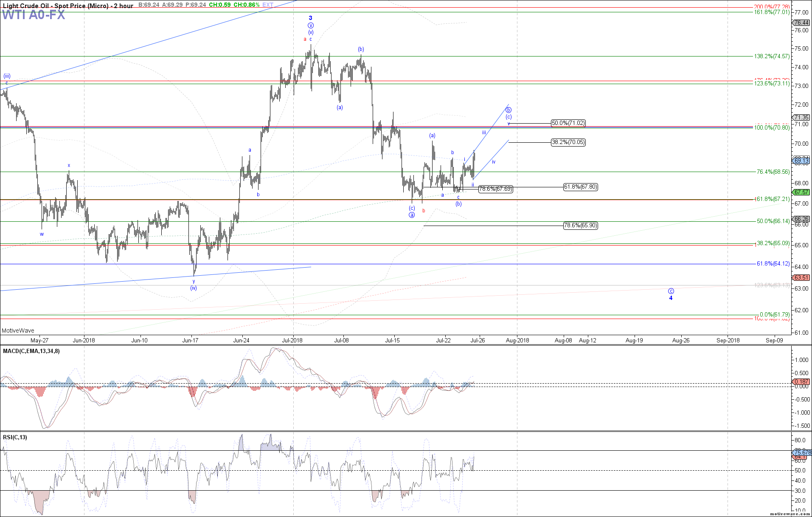Click the red 63.51 price tag
The height and width of the screenshot is (517, 812).
801,277
